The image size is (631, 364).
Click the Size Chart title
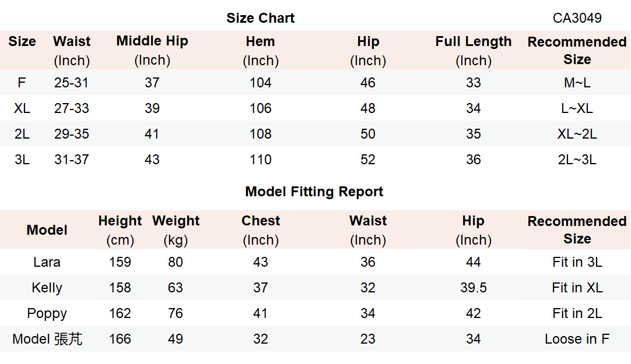click(260, 18)
